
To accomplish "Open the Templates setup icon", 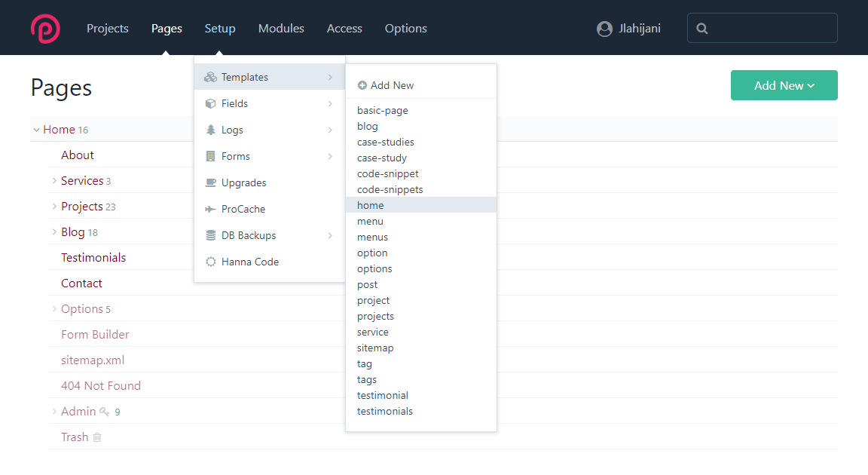I will pyautogui.click(x=209, y=76).
